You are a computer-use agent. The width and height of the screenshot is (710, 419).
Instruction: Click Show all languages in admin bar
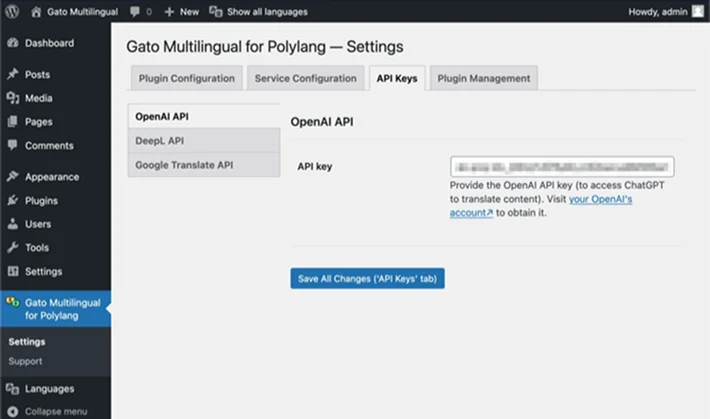267,12
